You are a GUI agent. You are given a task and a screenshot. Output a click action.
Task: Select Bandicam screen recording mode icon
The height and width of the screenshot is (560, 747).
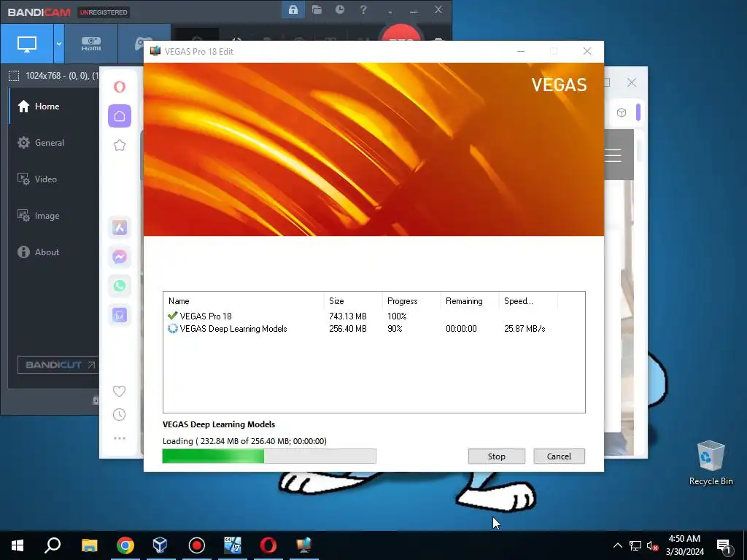coord(27,44)
